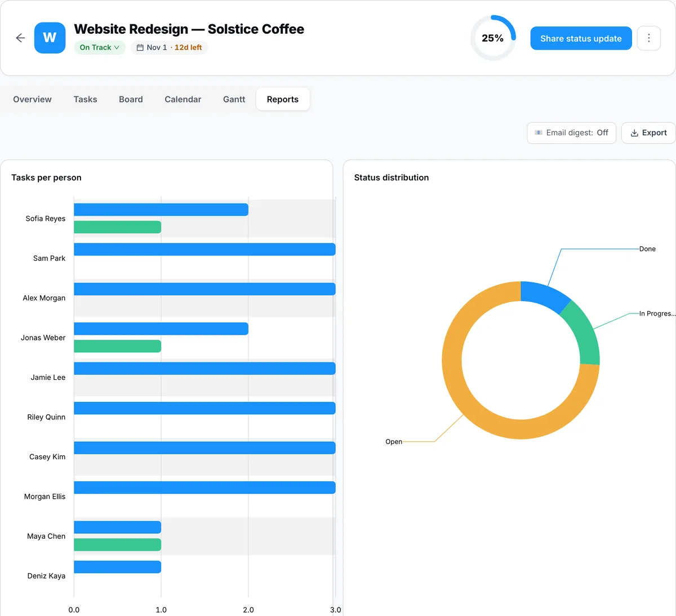This screenshot has height=616, width=676.
Task: Click Share status update button
Action: click(581, 38)
